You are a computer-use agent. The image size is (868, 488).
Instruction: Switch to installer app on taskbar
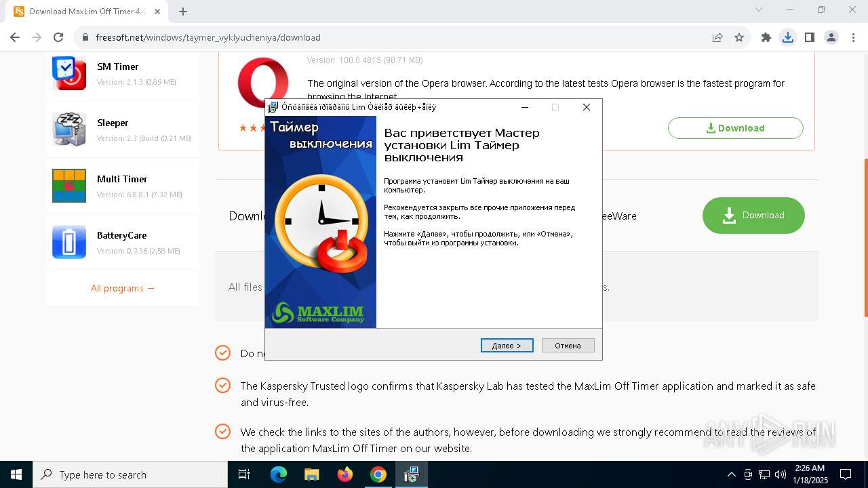[x=412, y=474]
